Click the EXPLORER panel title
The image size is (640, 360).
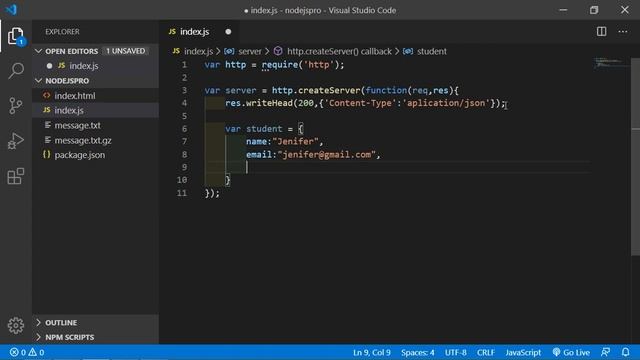pos(62,31)
